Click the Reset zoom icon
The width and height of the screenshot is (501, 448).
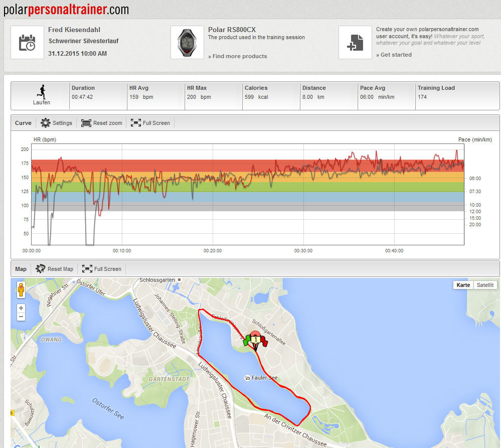point(86,123)
